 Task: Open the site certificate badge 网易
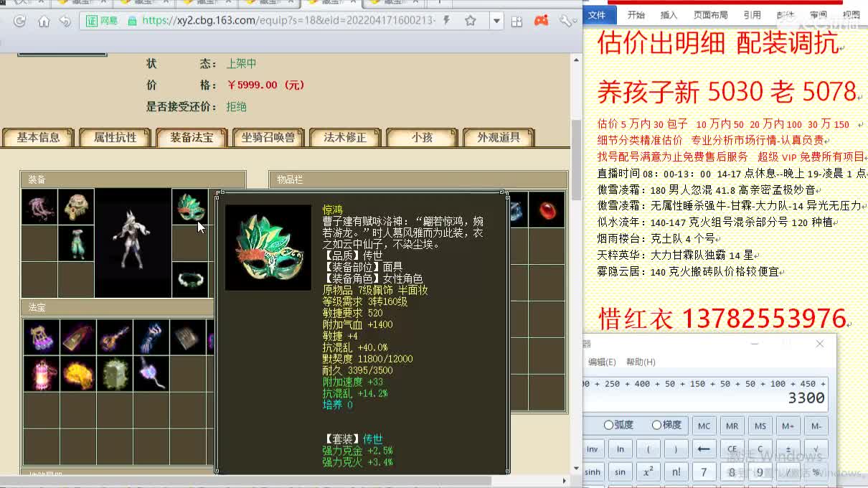tap(102, 21)
